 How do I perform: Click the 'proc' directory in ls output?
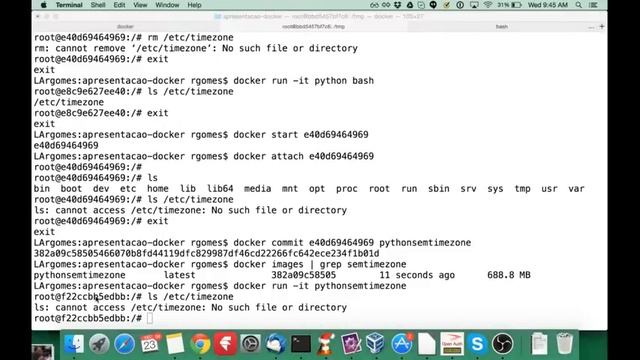347,189
